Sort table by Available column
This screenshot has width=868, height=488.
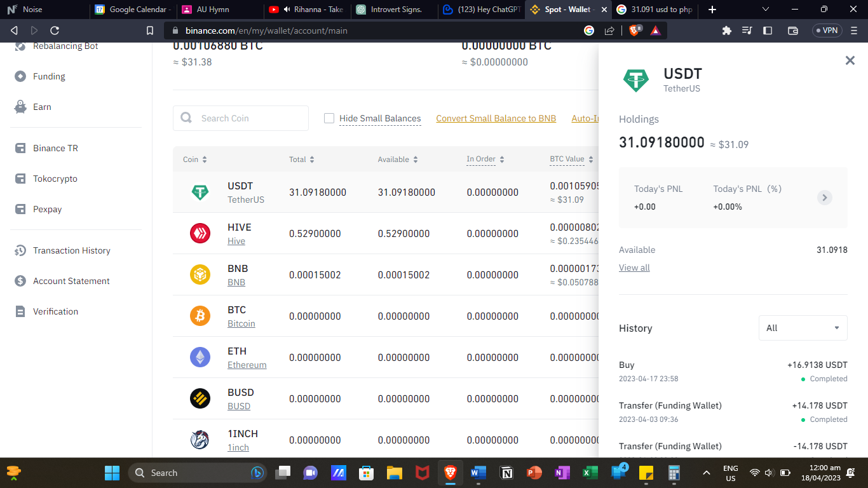398,159
